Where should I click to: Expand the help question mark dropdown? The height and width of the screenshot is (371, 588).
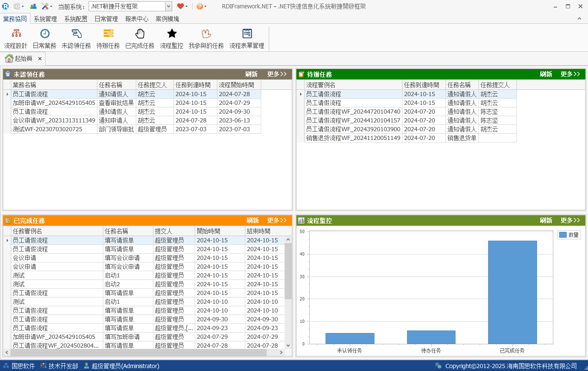(x=201, y=6)
